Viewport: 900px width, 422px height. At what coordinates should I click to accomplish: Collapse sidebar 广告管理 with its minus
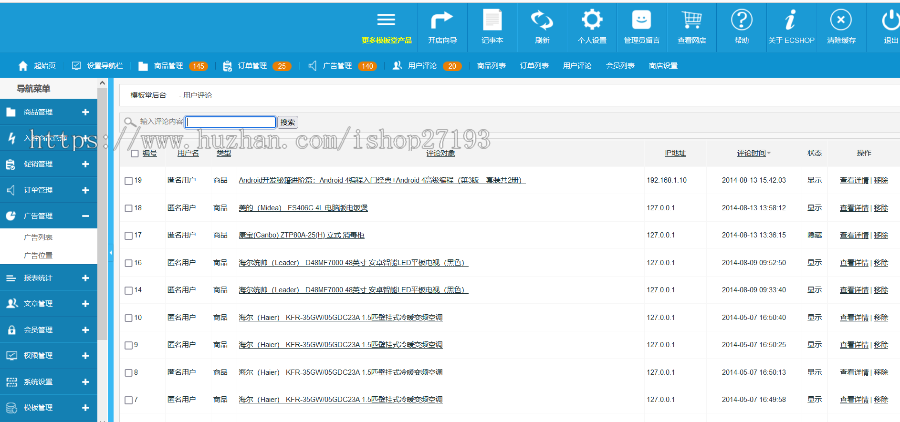(86, 216)
